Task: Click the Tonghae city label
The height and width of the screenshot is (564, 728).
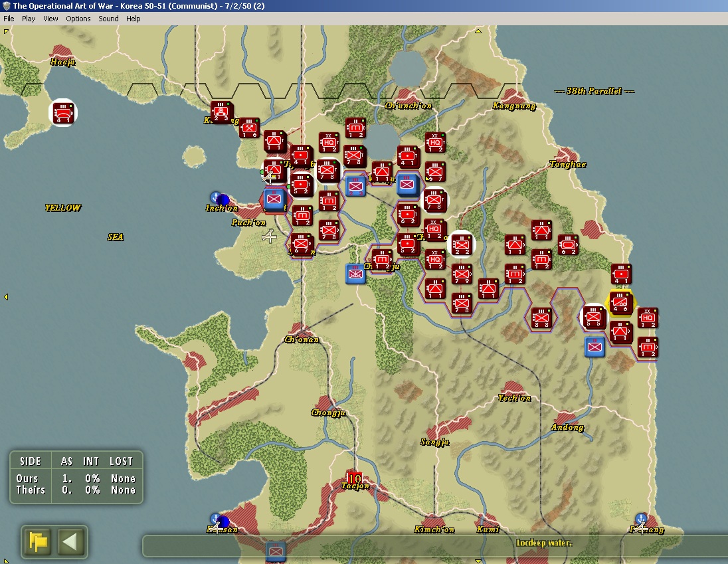Action: coord(568,164)
